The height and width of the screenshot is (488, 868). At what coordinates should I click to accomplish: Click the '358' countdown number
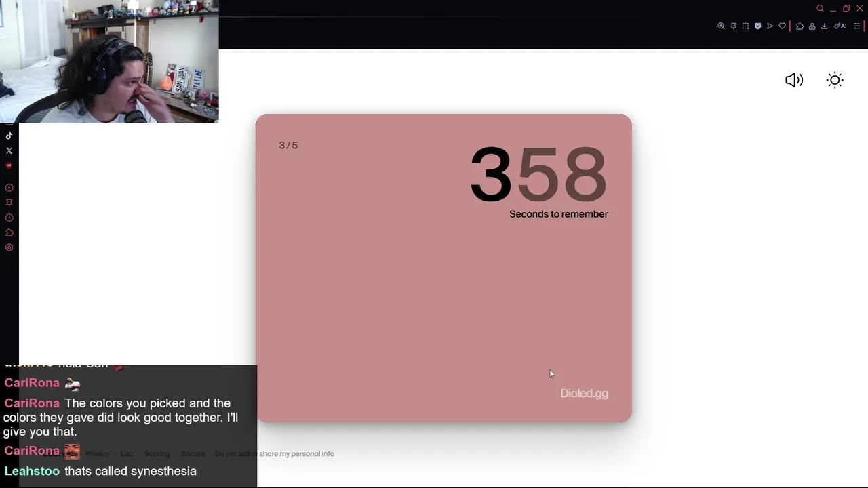click(538, 175)
